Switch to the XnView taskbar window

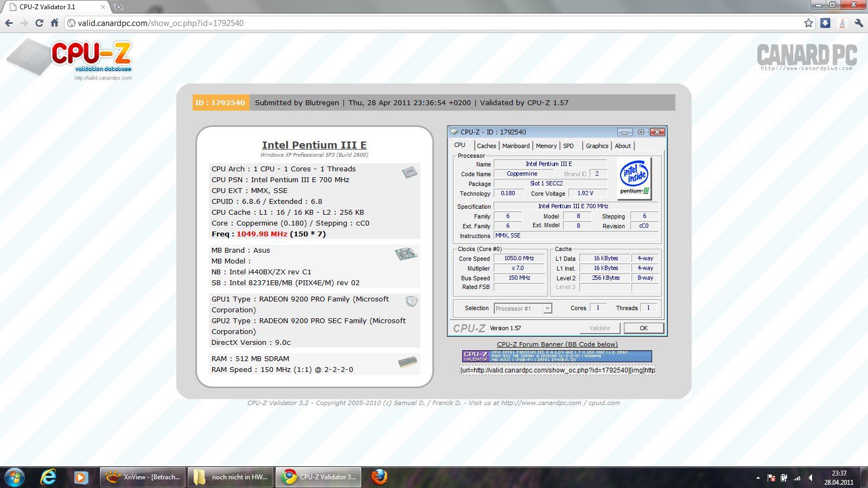(143, 477)
